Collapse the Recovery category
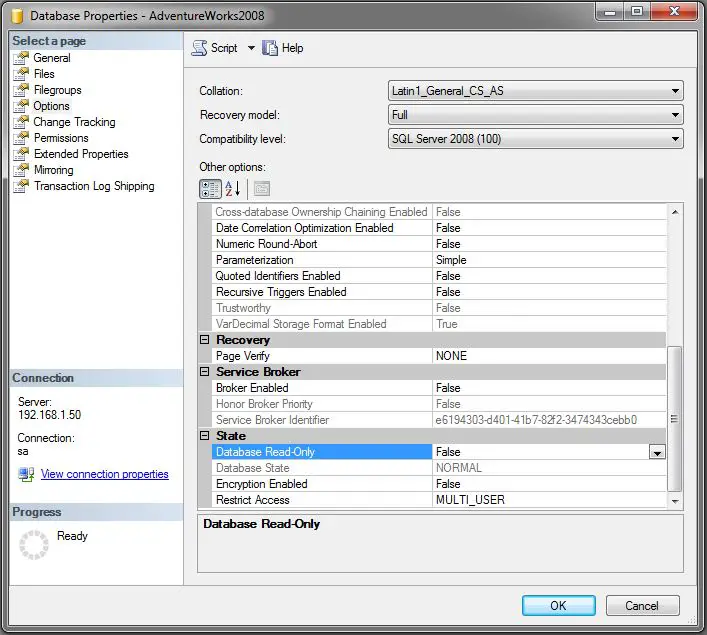Image resolution: width=707 pixels, height=635 pixels. (205, 340)
